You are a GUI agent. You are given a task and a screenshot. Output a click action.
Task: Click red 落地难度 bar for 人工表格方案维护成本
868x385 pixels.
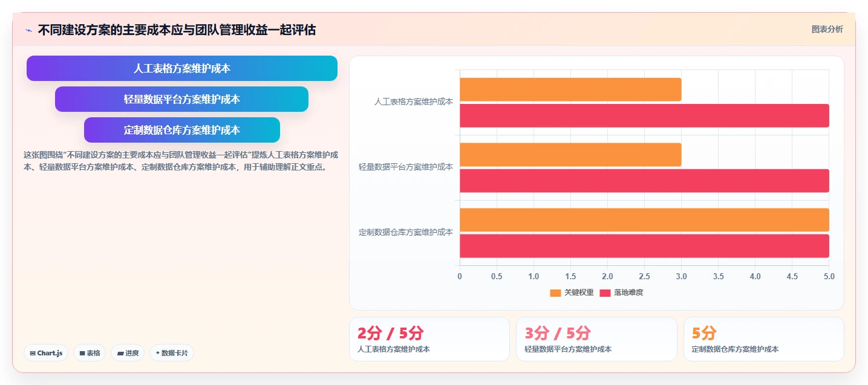tap(644, 115)
